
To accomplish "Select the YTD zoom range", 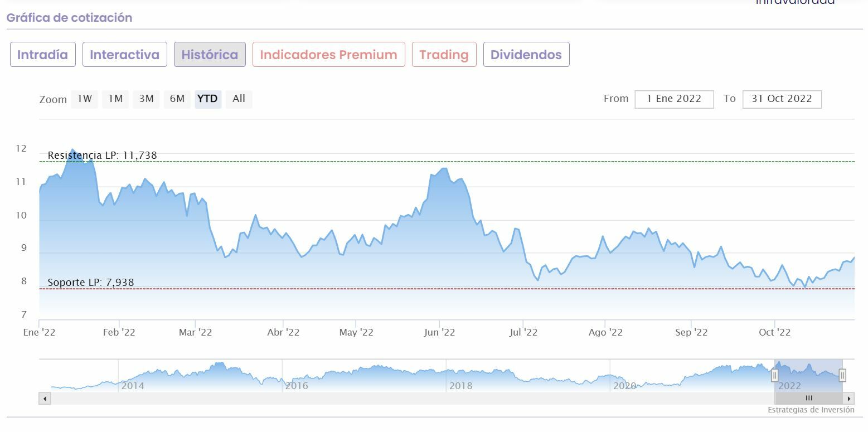I will (208, 99).
